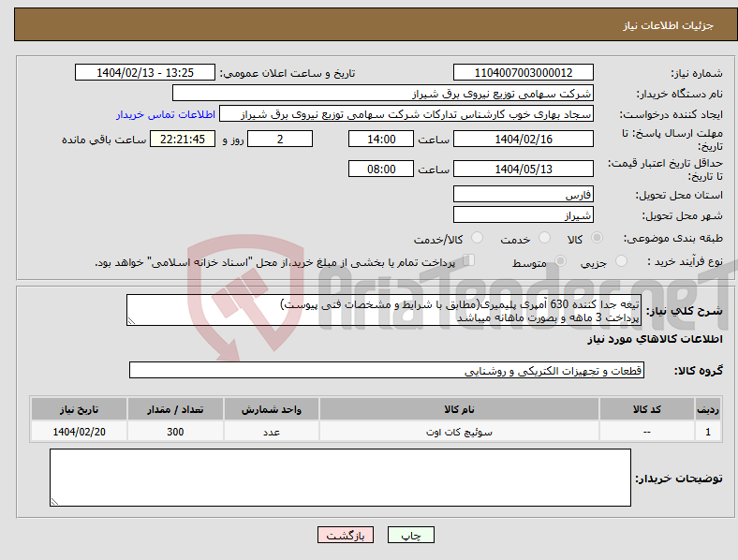Click the request number field 1104007003000012
Viewport: 738px width, 560px height.
click(x=524, y=72)
